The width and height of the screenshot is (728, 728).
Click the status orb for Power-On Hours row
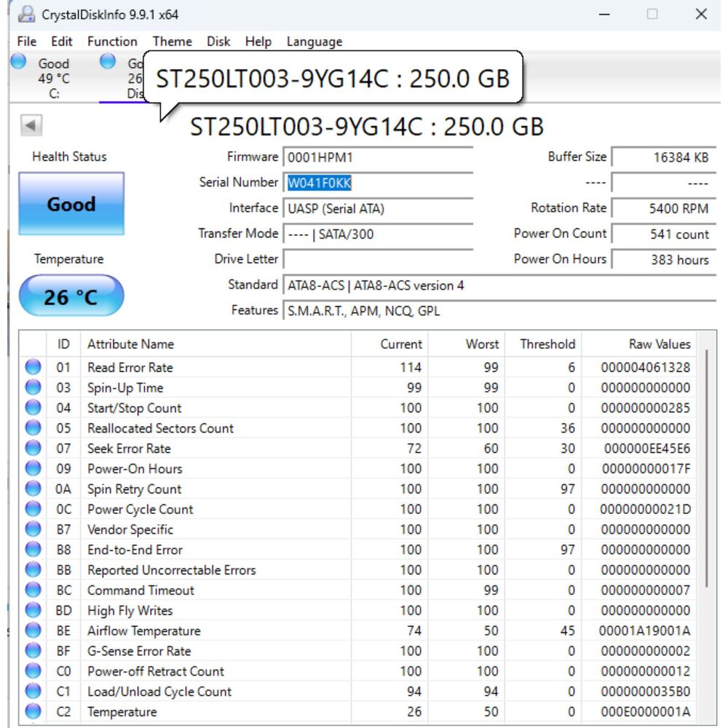[33, 468]
